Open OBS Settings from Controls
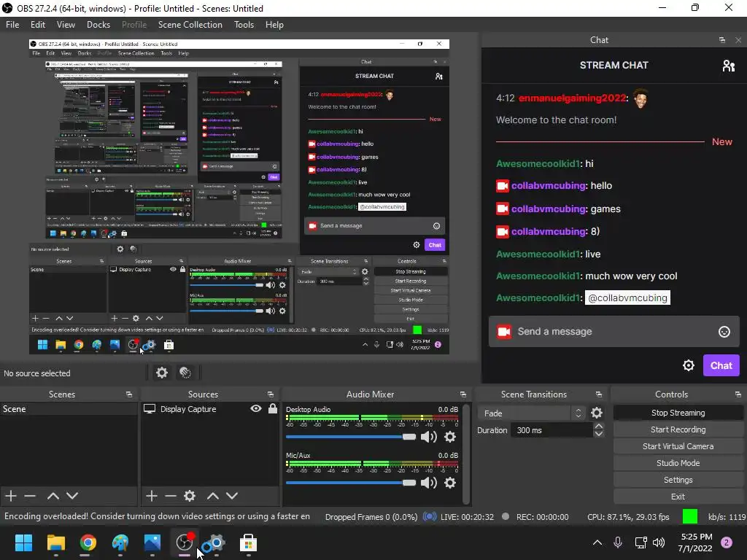 [x=678, y=480]
